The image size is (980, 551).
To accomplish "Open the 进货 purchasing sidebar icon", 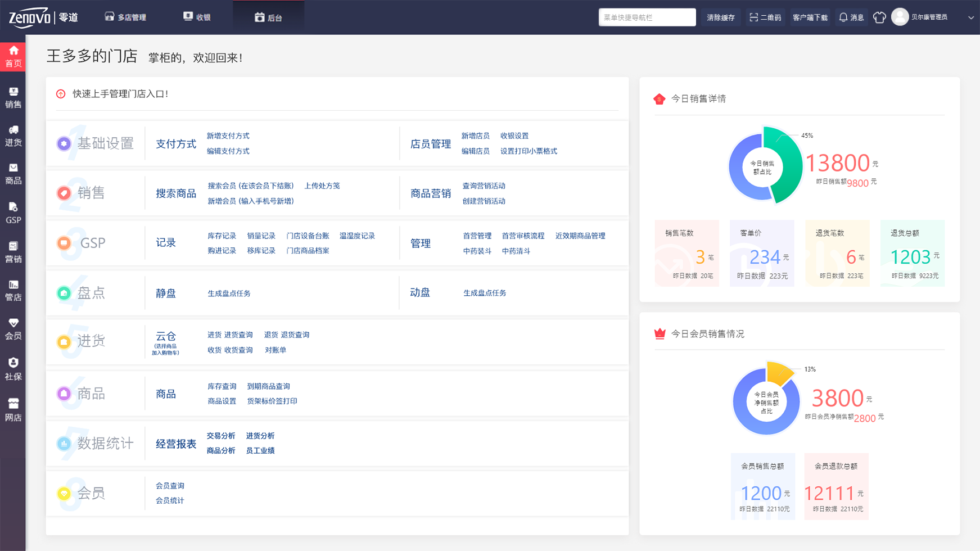I will (x=13, y=136).
